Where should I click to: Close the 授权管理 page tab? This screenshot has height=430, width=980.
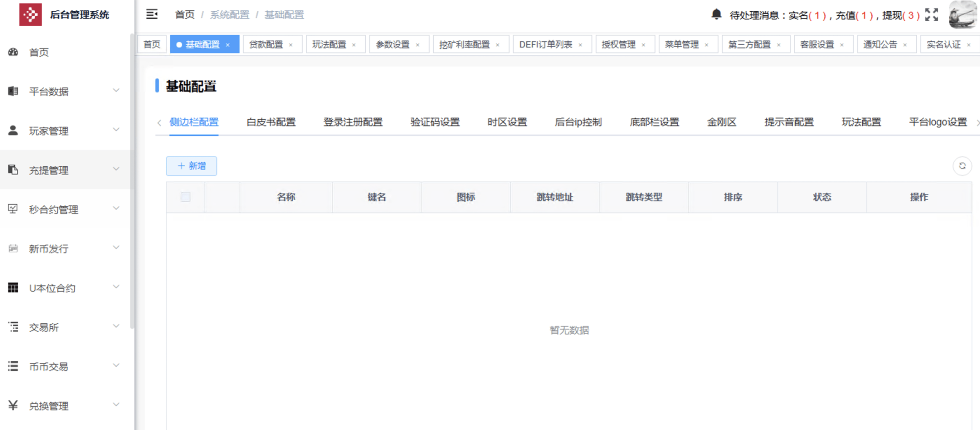pyautogui.click(x=643, y=45)
